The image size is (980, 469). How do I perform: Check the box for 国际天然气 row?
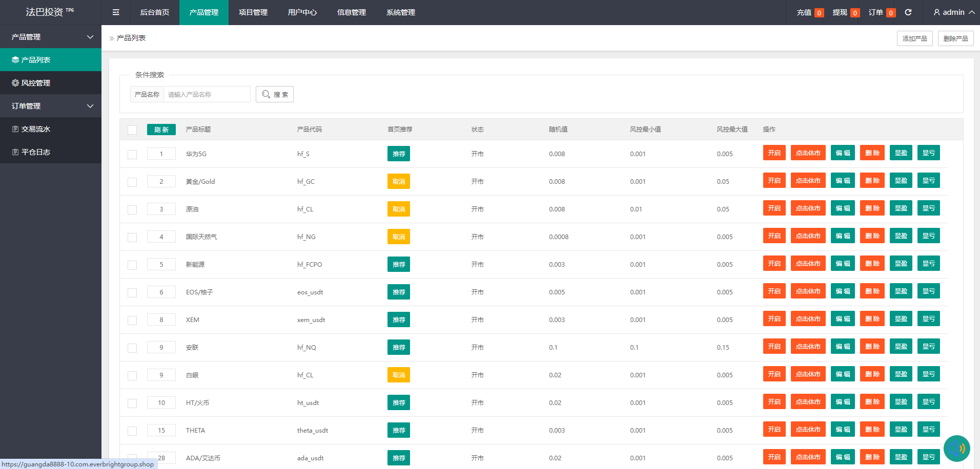click(x=132, y=238)
